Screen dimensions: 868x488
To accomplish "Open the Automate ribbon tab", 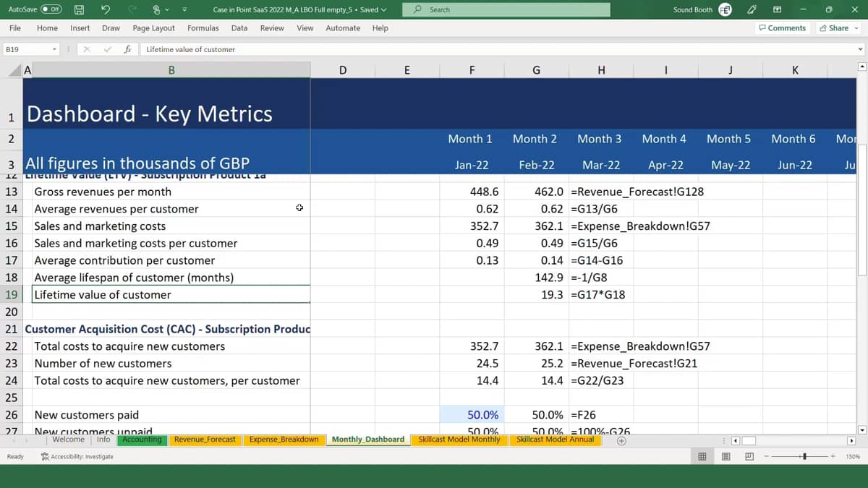I will 343,28.
